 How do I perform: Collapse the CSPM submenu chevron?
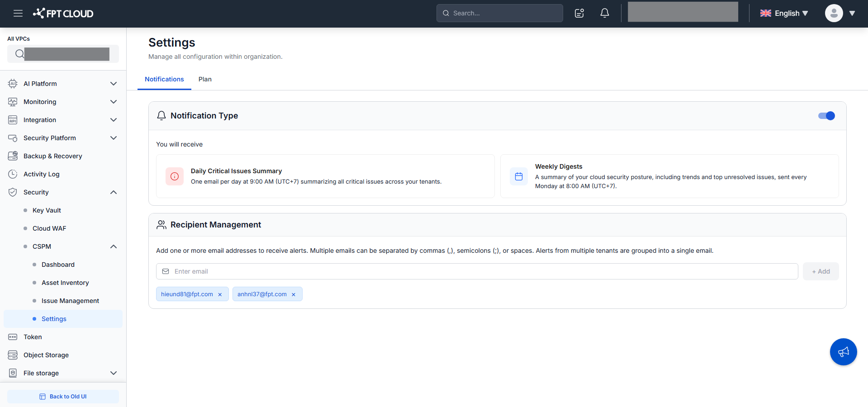[114, 246]
